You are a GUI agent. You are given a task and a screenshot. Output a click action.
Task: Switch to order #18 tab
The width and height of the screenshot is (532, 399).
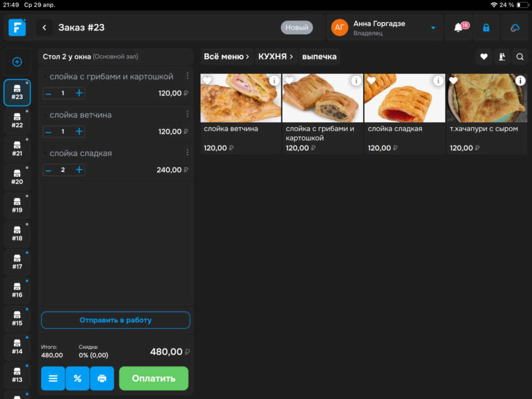(17, 234)
